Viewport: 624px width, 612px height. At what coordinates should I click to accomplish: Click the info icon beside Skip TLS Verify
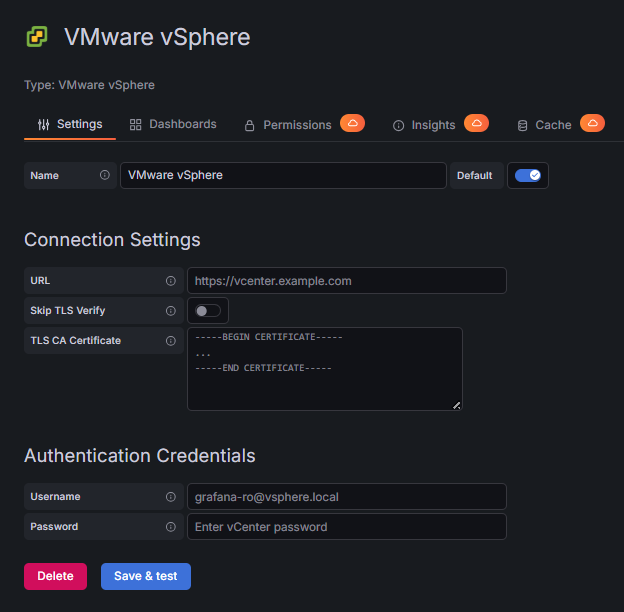[x=171, y=311]
